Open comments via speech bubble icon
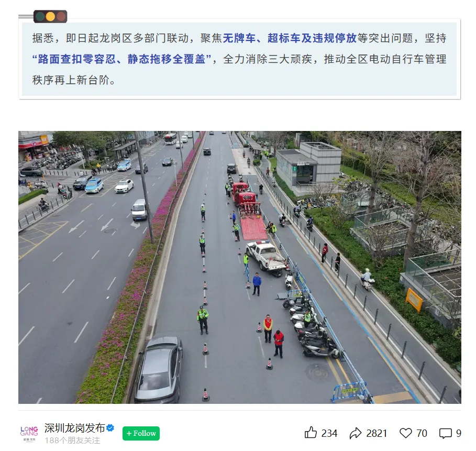The image size is (476, 451). point(446,433)
